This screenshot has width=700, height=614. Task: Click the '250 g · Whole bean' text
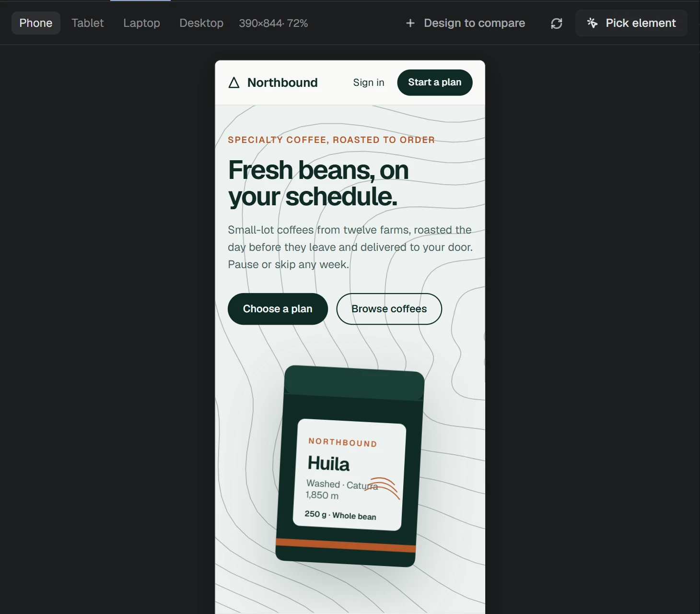click(x=340, y=515)
